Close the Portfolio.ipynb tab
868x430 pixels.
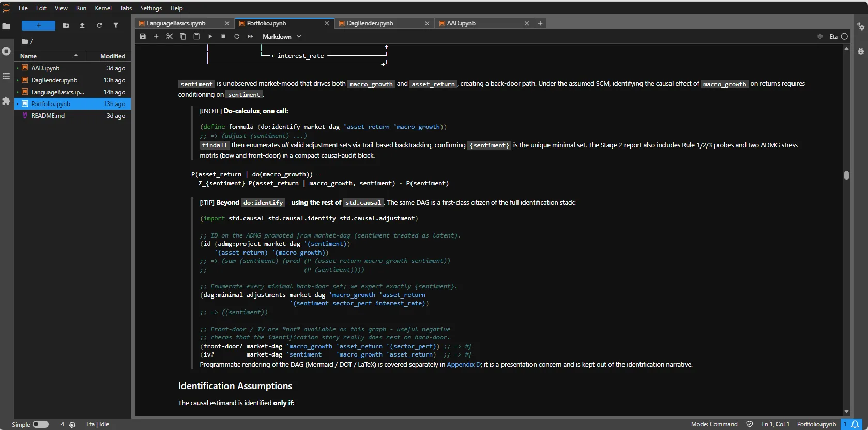(x=327, y=23)
